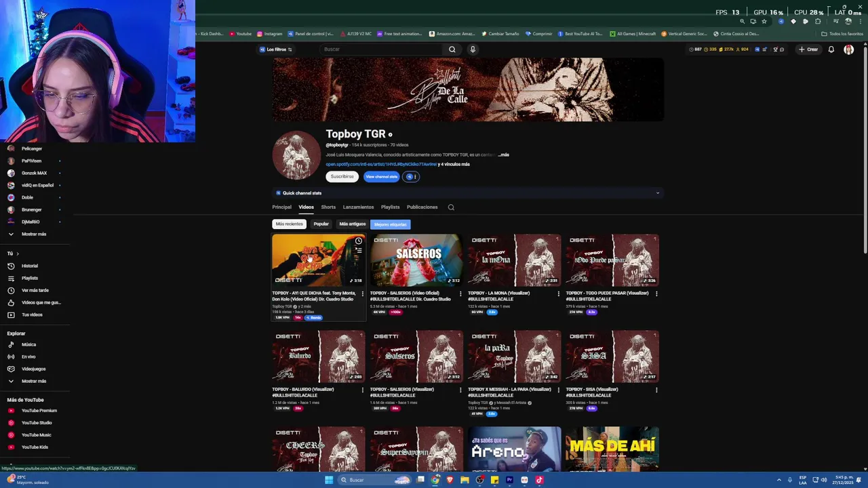The image size is (868, 488).
Task: Select Más antiguos filter chip
Action: 352,224
